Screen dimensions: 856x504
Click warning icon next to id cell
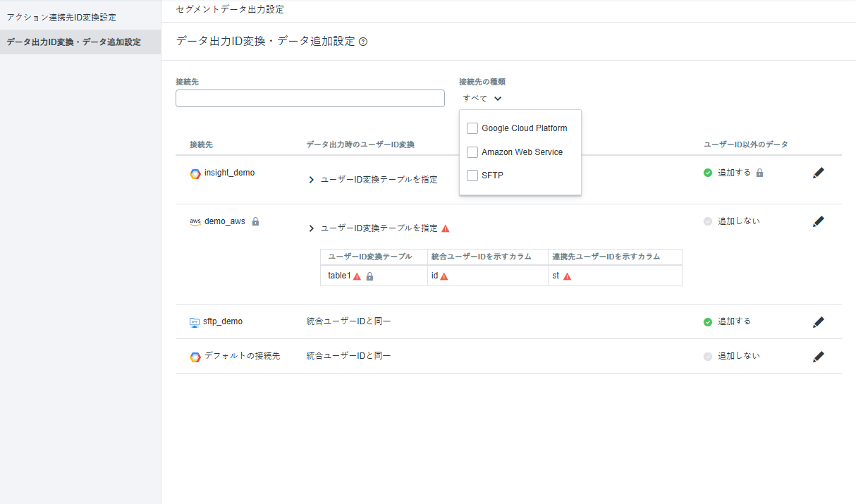click(444, 276)
